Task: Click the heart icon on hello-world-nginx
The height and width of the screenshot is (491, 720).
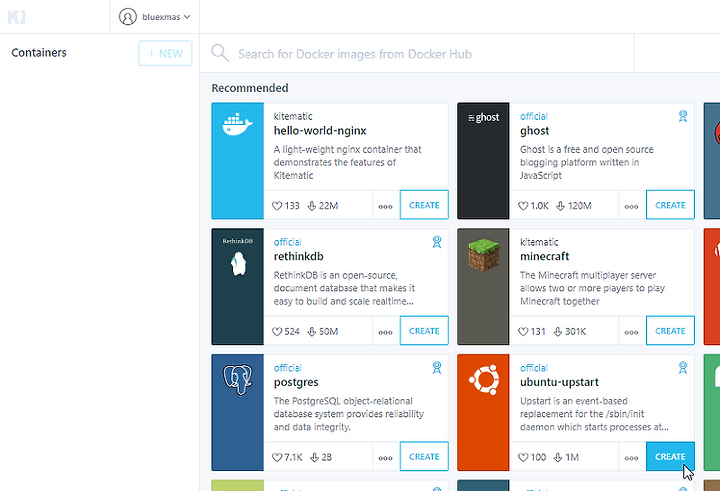Action: click(277, 206)
